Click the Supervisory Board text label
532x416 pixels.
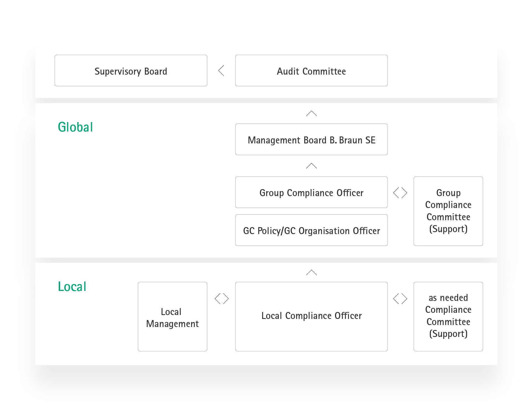(131, 71)
